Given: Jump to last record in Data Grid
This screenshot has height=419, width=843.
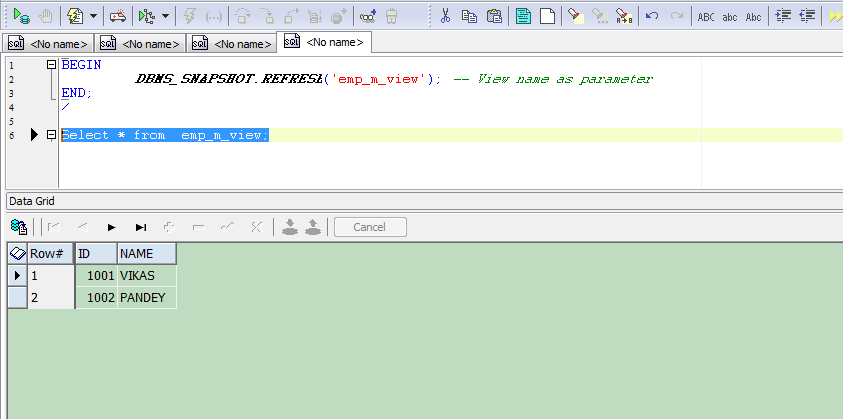Looking at the screenshot, I should [x=141, y=227].
